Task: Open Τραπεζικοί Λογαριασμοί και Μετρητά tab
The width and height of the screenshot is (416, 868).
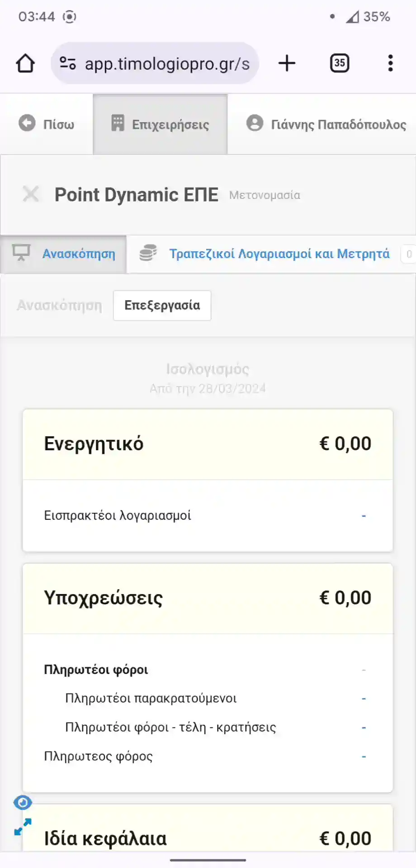Action: click(279, 254)
